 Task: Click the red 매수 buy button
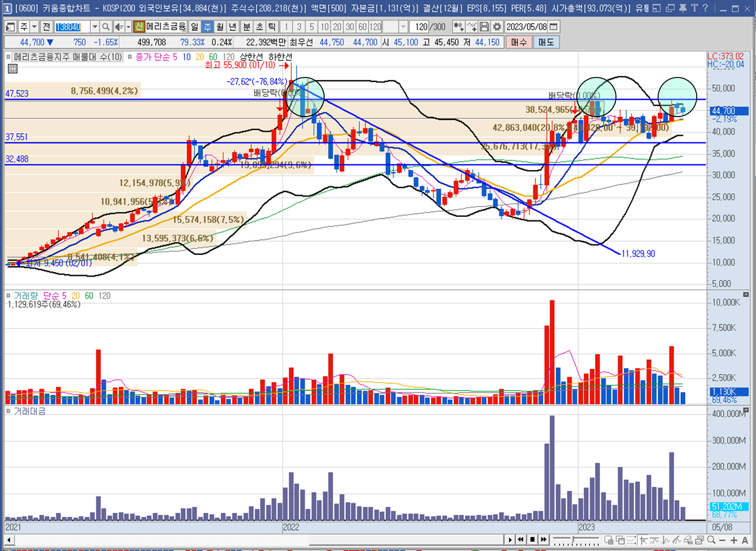tap(519, 42)
